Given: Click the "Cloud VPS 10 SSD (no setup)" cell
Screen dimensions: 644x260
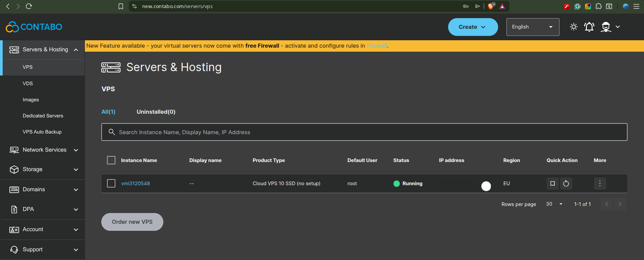Looking at the screenshot, I should coord(286,184).
